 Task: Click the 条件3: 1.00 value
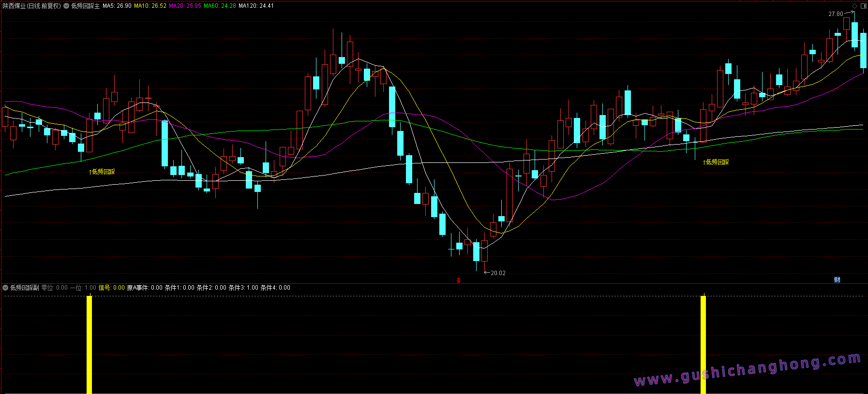243,288
